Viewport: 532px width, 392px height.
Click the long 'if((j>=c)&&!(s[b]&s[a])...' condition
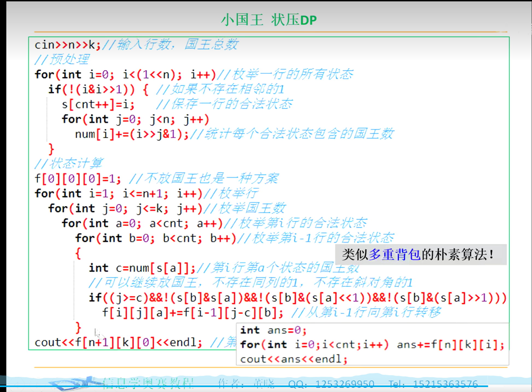[298, 298]
